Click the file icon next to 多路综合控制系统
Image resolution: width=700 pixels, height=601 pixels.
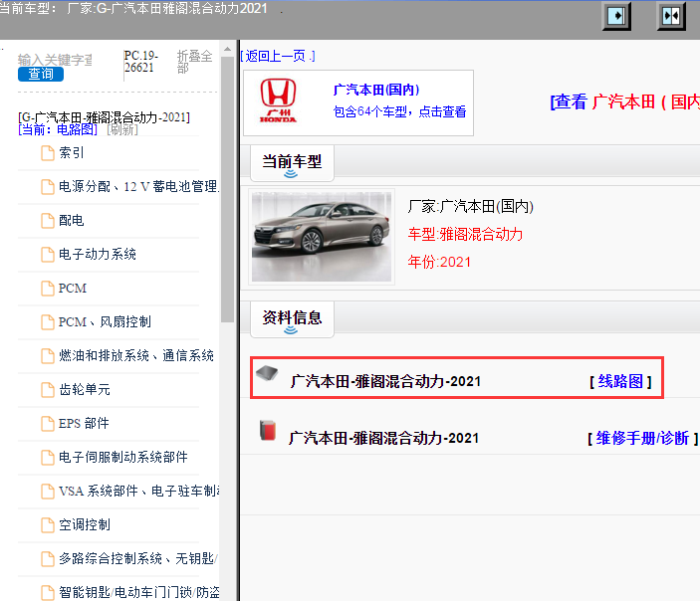click(x=48, y=559)
